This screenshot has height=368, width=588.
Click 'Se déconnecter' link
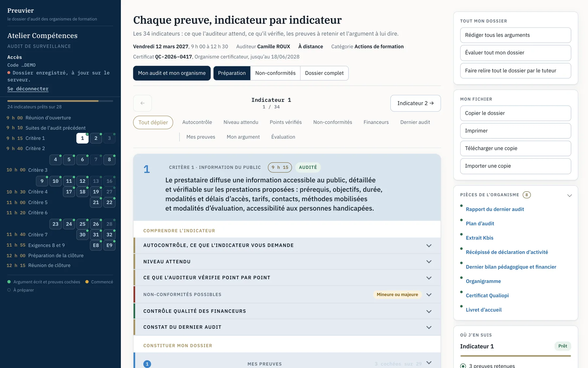(28, 89)
